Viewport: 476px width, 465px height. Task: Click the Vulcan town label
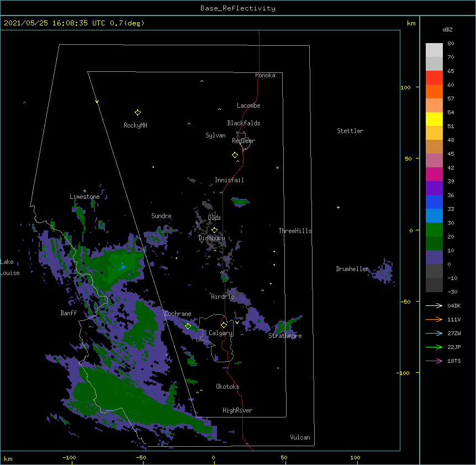point(300,437)
